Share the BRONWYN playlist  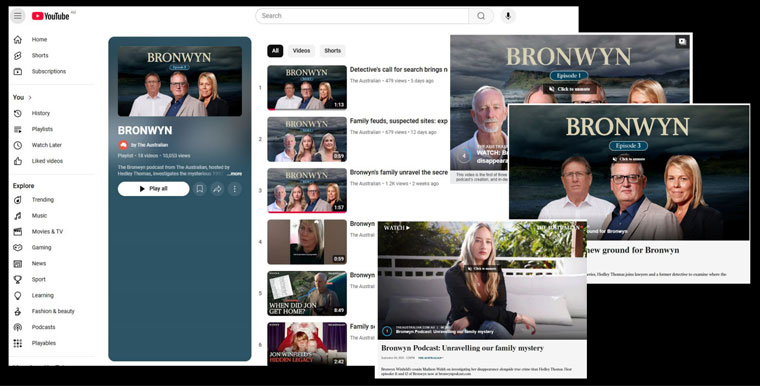pyautogui.click(x=217, y=189)
